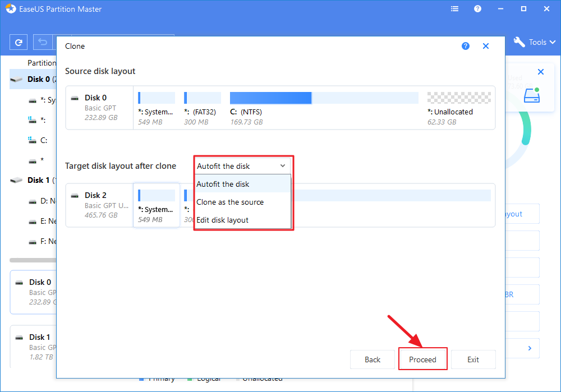The height and width of the screenshot is (392, 561).
Task: Refresh the partition list
Action: point(18,41)
